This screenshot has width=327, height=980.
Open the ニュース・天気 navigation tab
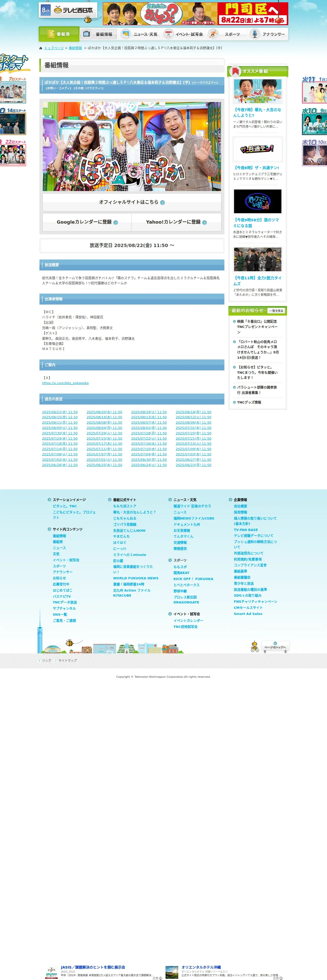(140, 34)
